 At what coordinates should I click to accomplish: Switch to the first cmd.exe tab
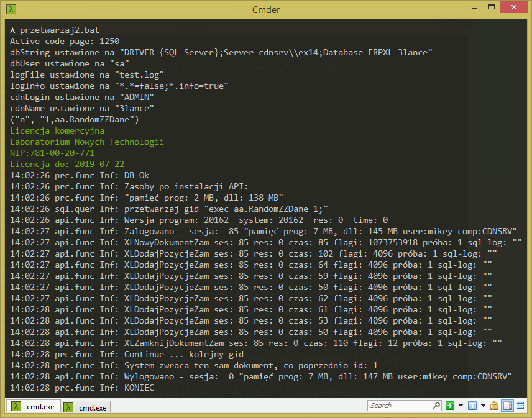click(39, 407)
